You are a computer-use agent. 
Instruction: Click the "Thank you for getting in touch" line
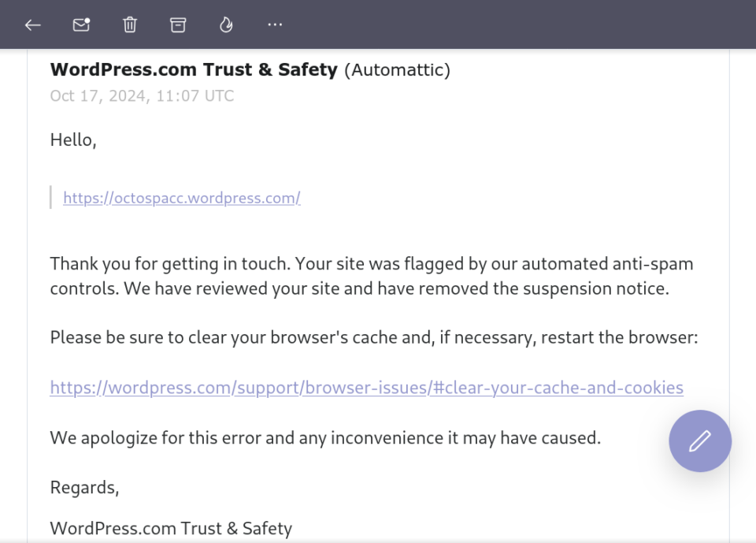(372, 264)
